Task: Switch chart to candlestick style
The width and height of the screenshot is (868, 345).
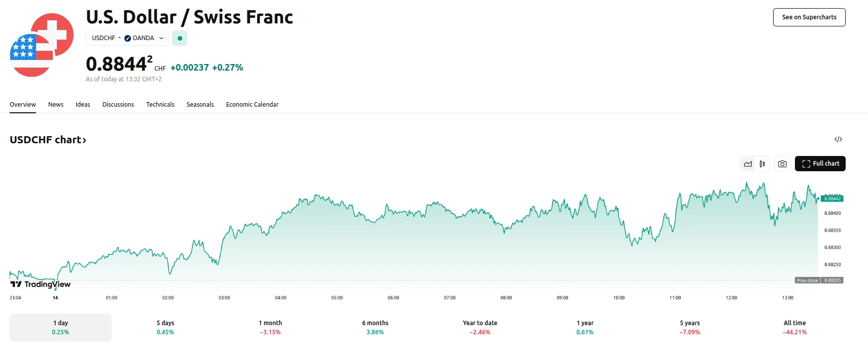Action: coord(762,164)
